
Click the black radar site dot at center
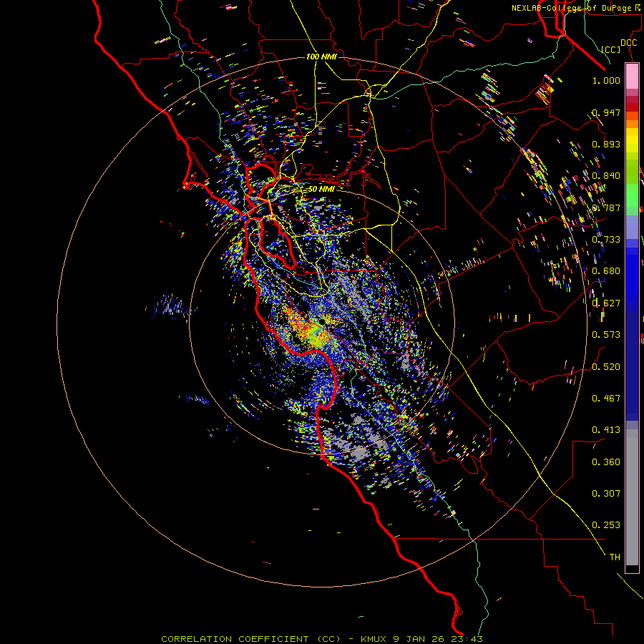(323, 321)
